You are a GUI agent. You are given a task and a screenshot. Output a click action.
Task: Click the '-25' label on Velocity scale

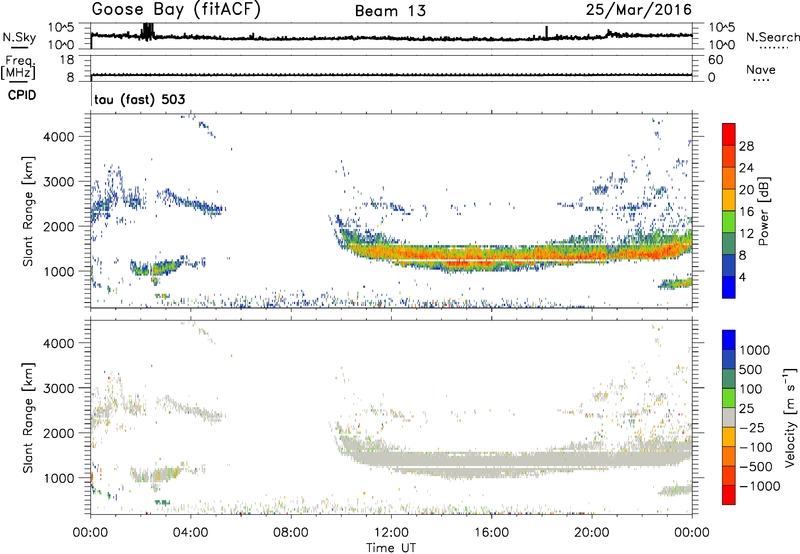[752, 428]
